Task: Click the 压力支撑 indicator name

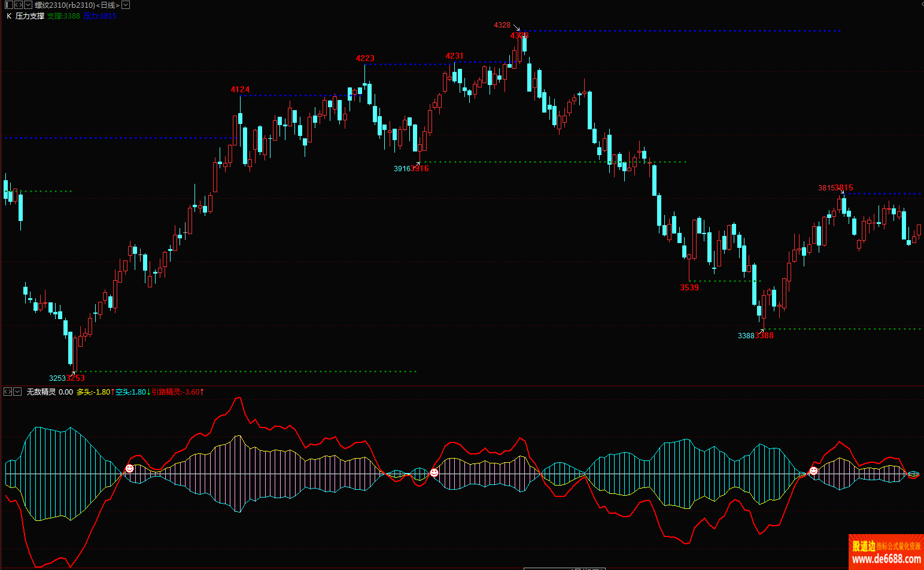Action: click(x=30, y=16)
